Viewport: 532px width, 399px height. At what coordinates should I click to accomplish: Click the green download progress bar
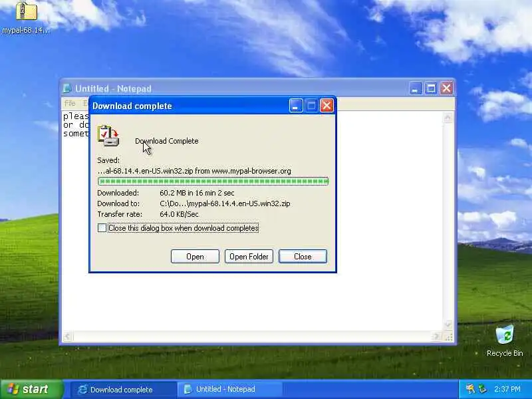pos(213,182)
